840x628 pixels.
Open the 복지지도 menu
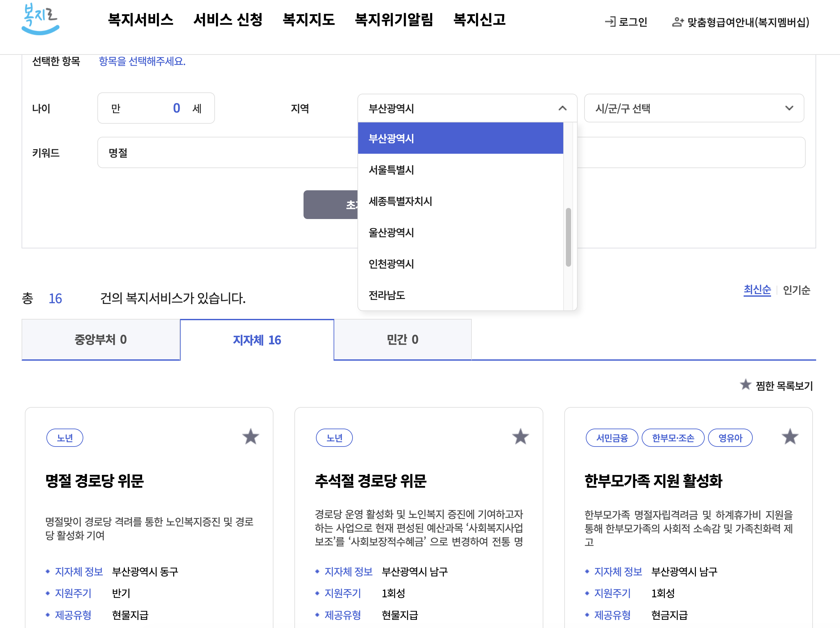tap(308, 20)
